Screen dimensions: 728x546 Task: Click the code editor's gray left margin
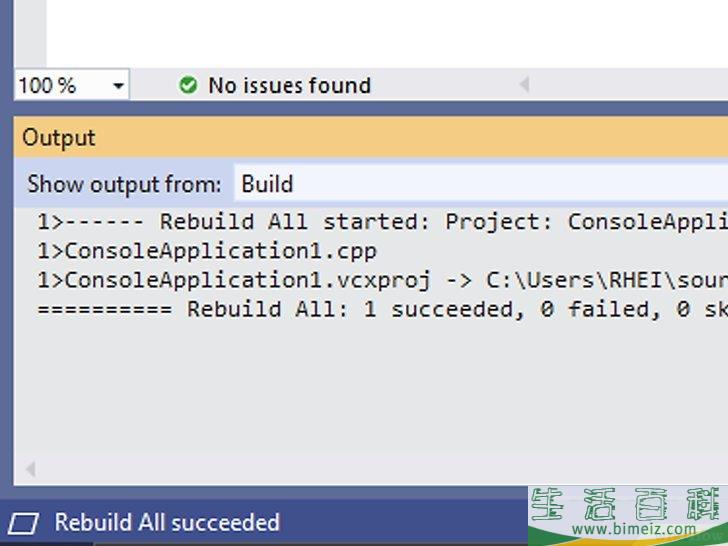[x=30, y=32]
